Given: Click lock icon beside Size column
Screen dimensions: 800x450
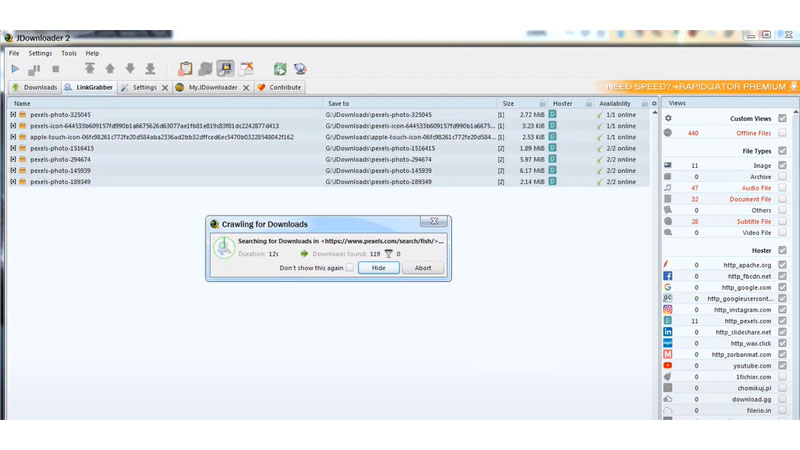Looking at the screenshot, I should (542, 103).
